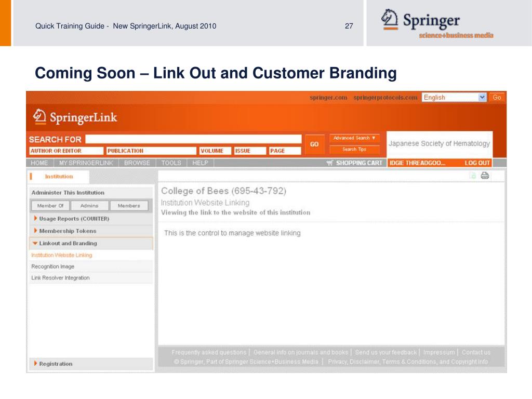The image size is (532, 399).
Task: Click LOG OUT link
Action: [x=477, y=163]
